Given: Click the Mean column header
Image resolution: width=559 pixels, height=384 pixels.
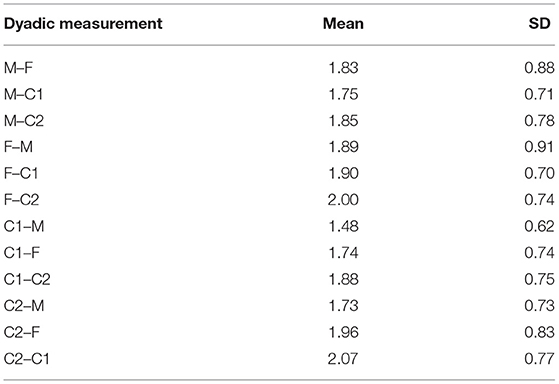Looking at the screenshot, I should 343,24.
